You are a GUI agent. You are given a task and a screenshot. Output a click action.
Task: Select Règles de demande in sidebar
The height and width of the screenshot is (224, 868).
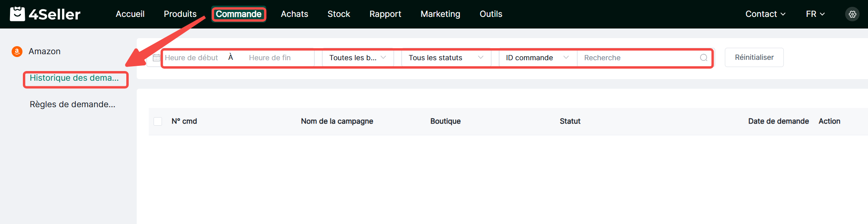pos(73,104)
